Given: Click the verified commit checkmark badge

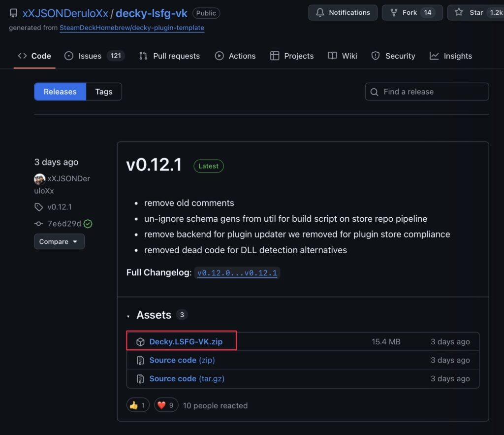Looking at the screenshot, I should [x=88, y=224].
